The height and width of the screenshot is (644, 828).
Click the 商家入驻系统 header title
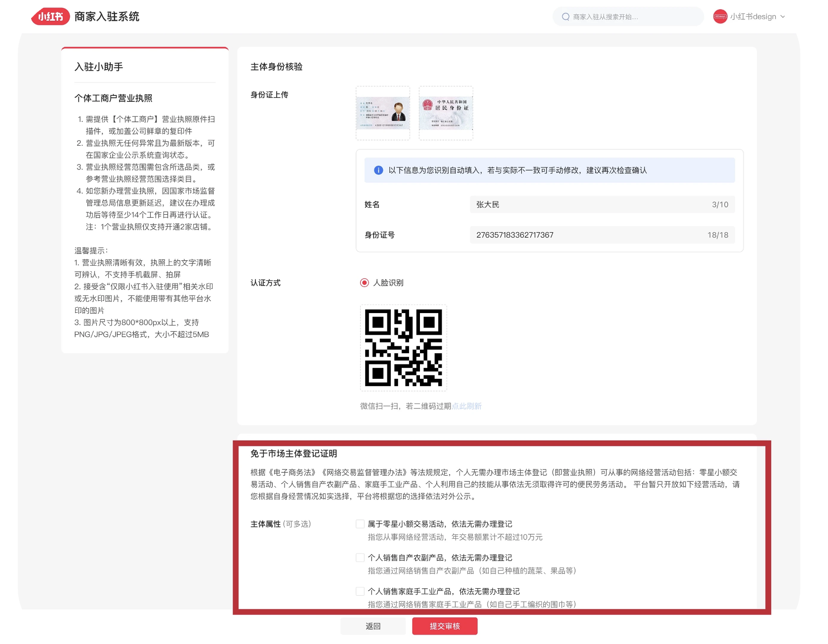click(107, 17)
